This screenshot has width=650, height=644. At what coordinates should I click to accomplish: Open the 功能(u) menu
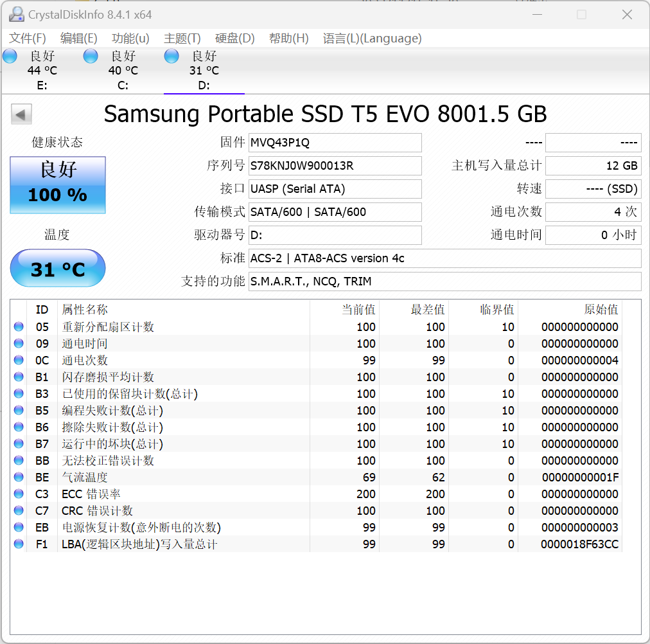coord(130,39)
